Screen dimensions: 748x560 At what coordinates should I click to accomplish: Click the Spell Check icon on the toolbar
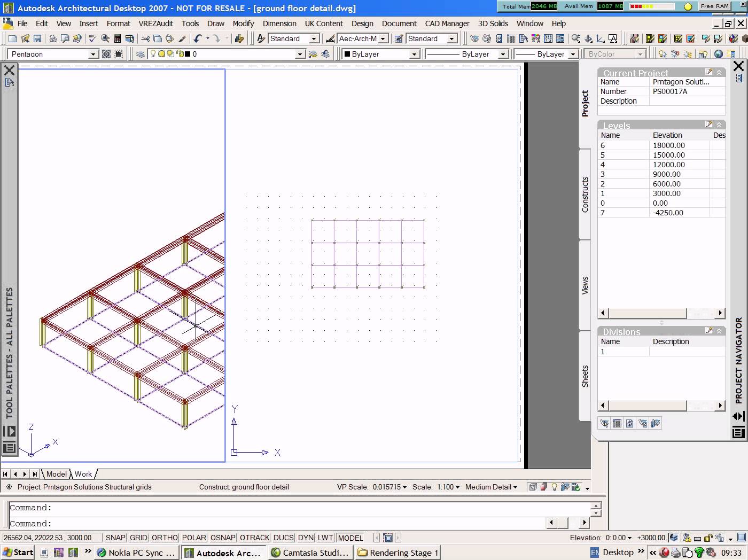pyautogui.click(x=92, y=38)
